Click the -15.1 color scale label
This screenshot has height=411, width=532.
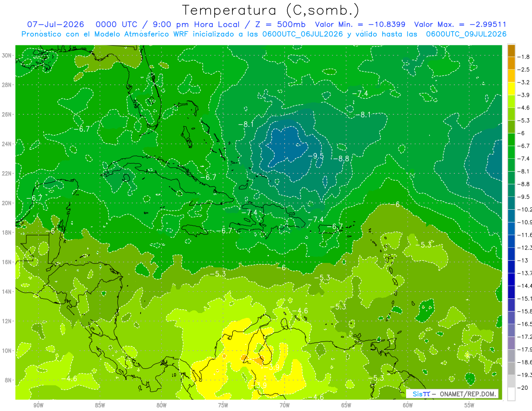pyautogui.click(x=524, y=298)
